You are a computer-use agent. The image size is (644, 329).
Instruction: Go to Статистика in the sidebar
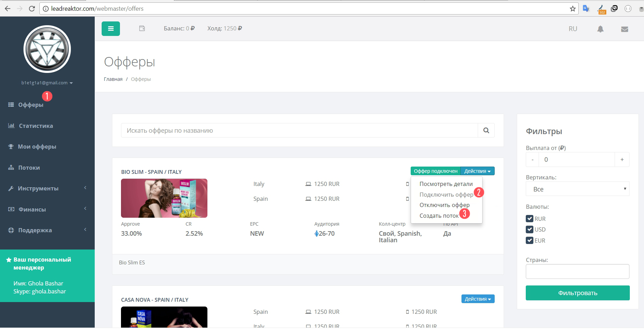pyautogui.click(x=36, y=126)
